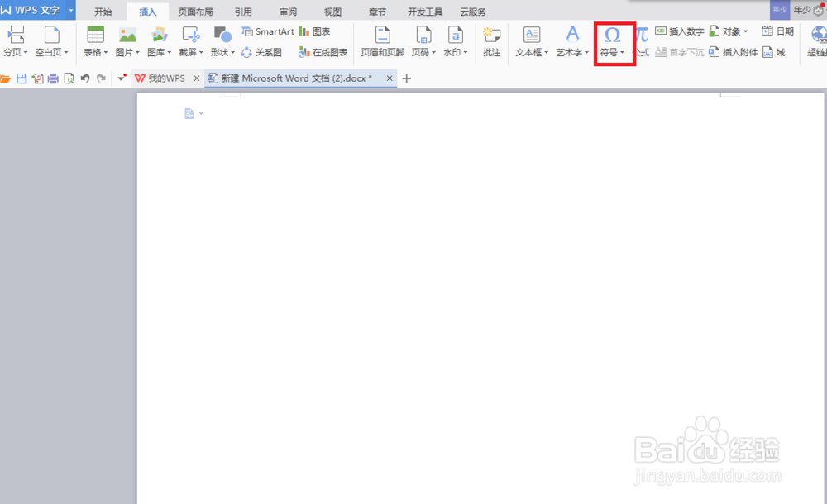
Task: Click the 页码 page number icon
Action: tap(423, 36)
